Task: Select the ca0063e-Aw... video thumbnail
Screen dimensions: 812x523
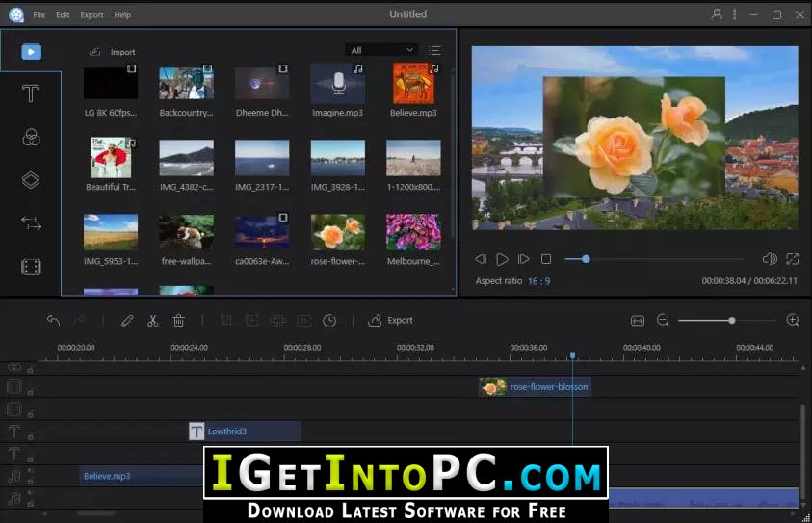Action: click(262, 231)
